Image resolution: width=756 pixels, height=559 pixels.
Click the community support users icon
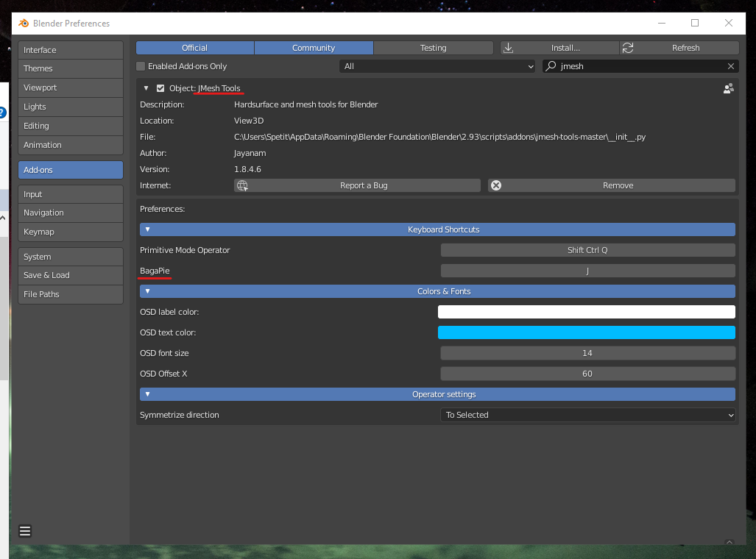click(x=729, y=88)
